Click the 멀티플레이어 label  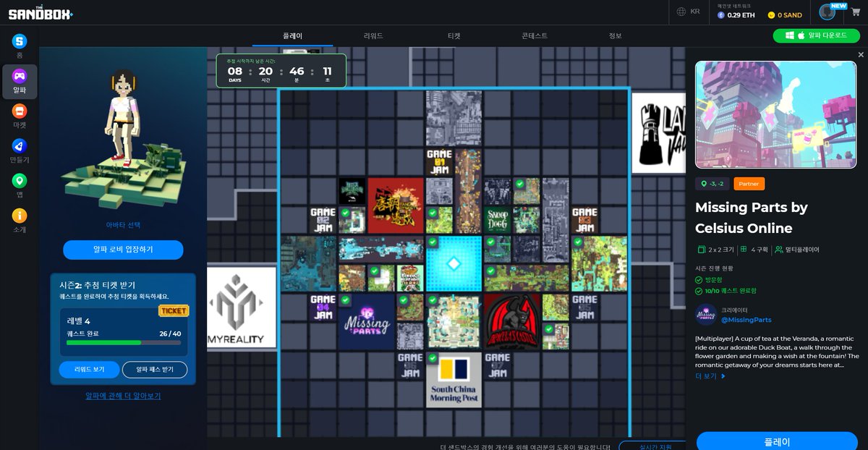pyautogui.click(x=797, y=250)
